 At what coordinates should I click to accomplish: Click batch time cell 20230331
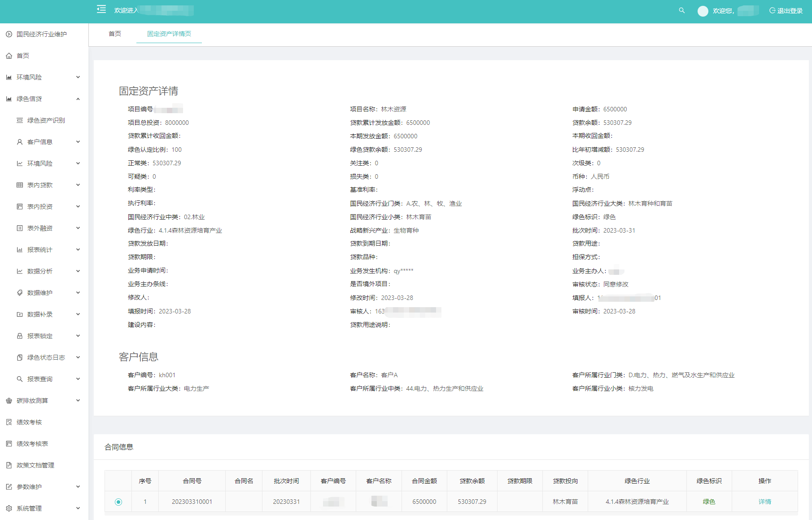pos(286,502)
